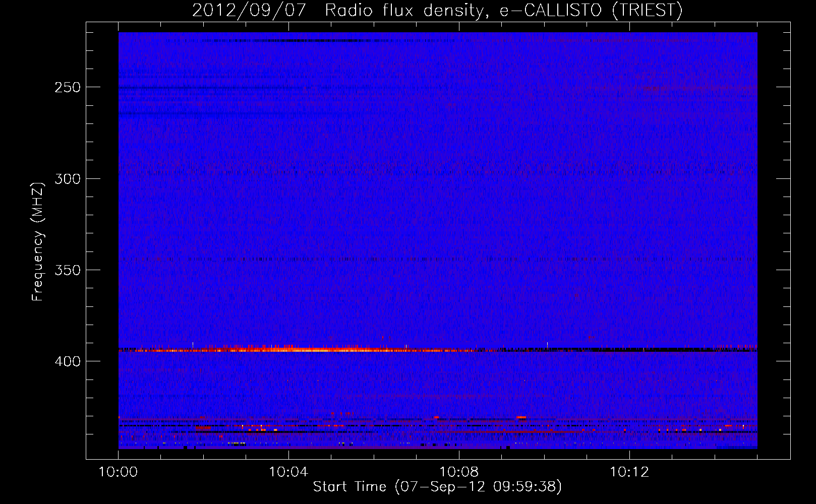
Task: Click the 350 frequency tick label
Action: (x=68, y=270)
